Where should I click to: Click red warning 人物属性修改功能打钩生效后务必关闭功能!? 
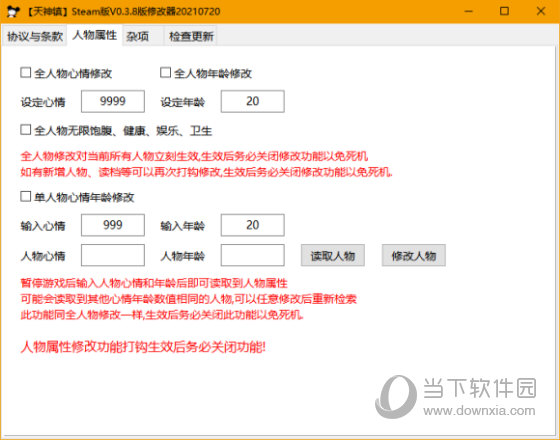point(143,347)
